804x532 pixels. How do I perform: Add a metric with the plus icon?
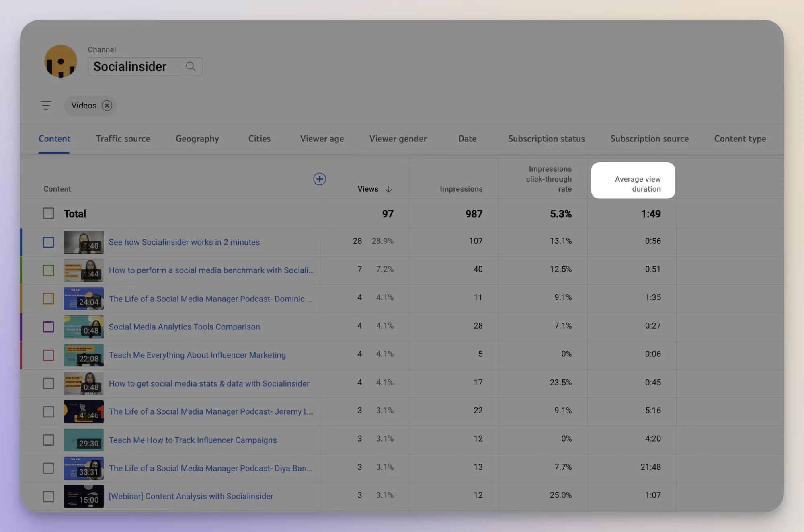click(320, 179)
